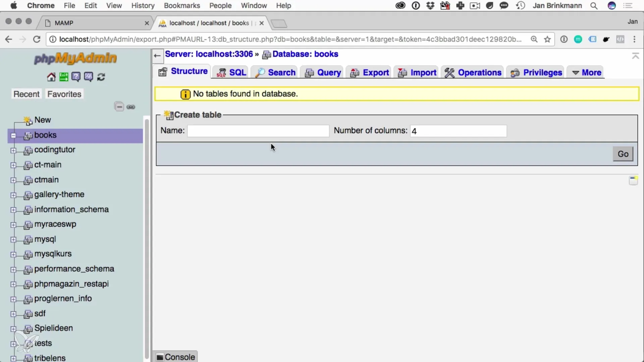This screenshot has width=644, height=362.
Task: Show Favorites tables list
Action: coord(64,94)
